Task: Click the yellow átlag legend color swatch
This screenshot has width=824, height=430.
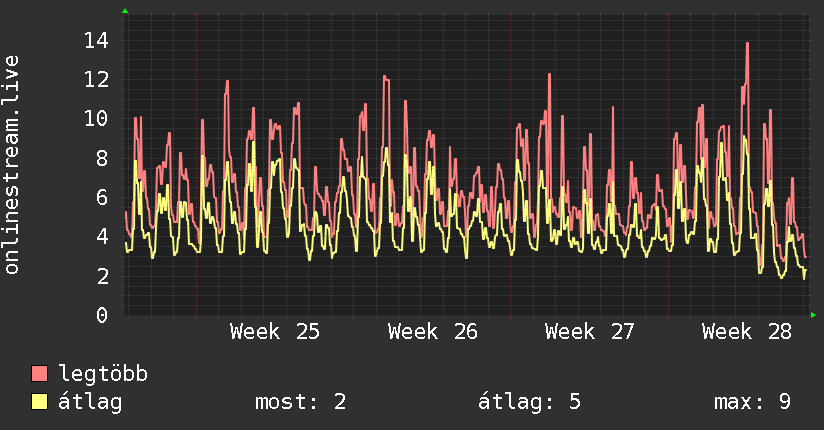Action: 39,402
